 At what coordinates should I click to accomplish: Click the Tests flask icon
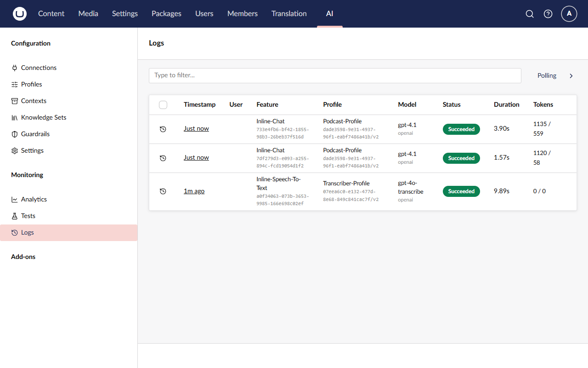point(15,216)
